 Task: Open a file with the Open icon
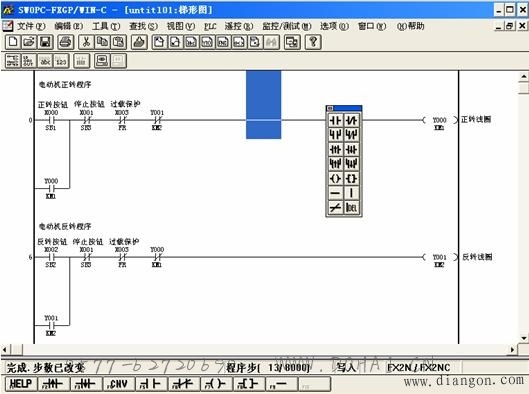tap(29, 42)
